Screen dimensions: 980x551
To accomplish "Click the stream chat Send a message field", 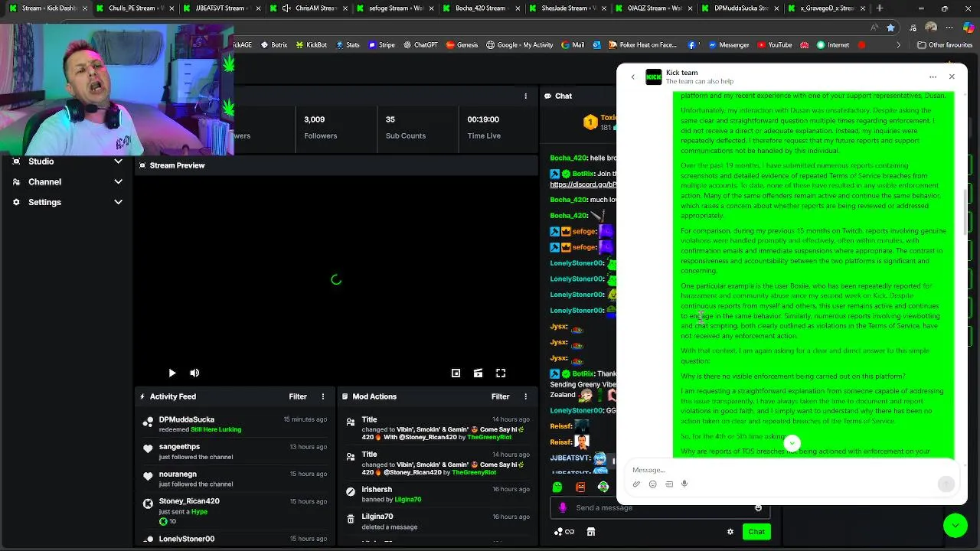I will point(658,507).
